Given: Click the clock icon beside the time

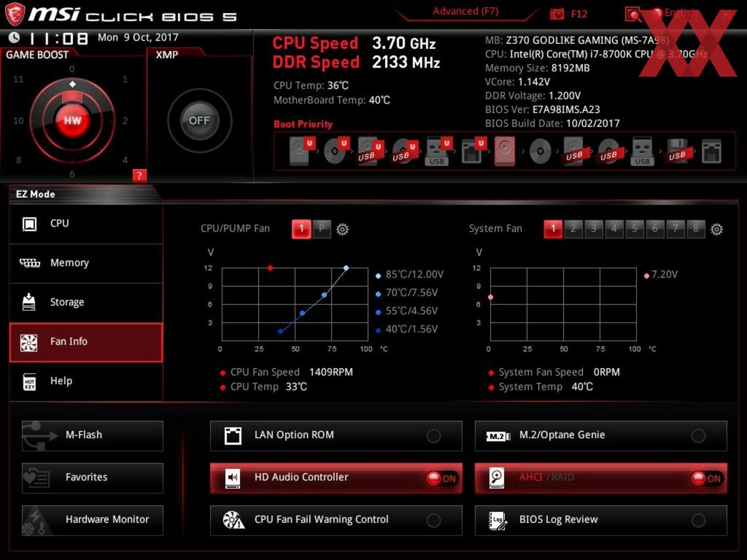Looking at the screenshot, I should click(14, 37).
